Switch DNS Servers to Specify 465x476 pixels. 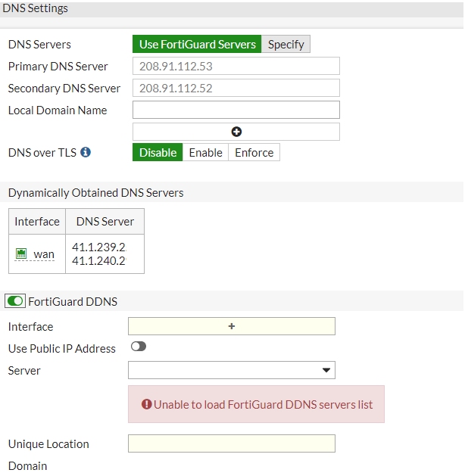tap(286, 44)
